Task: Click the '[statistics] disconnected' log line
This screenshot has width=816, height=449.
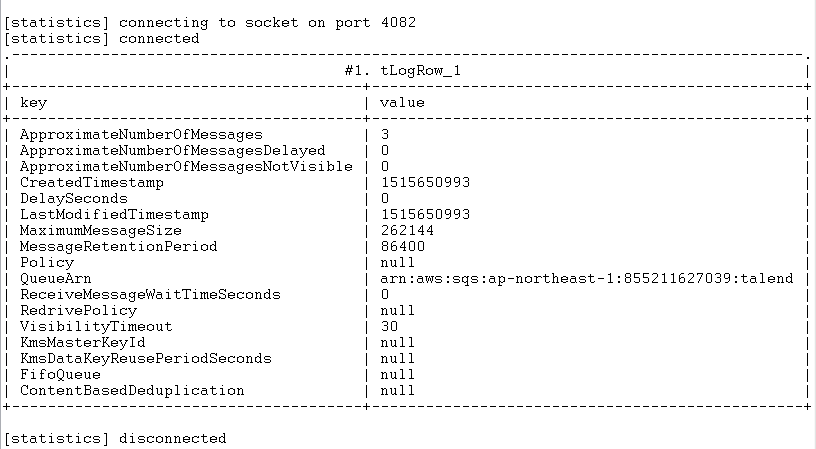Action: point(115,438)
